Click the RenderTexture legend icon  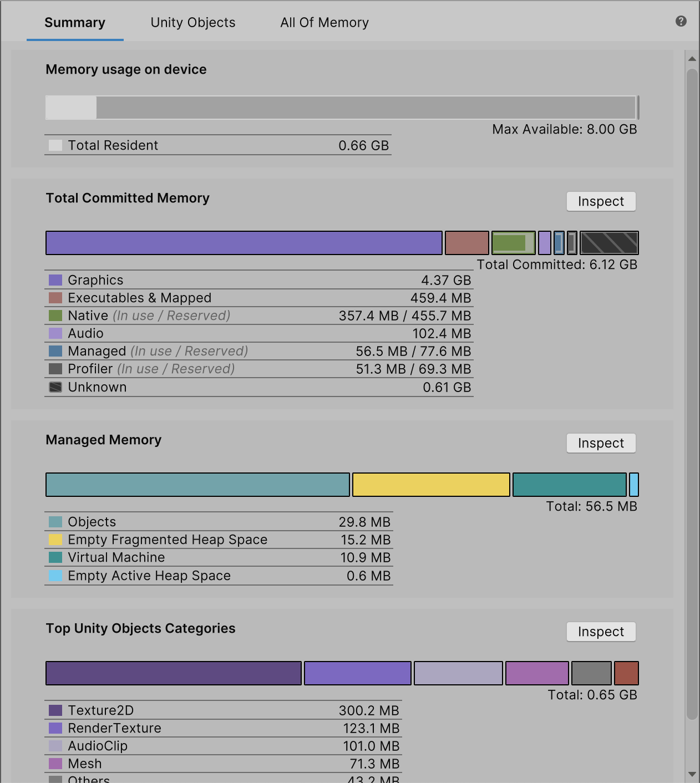55,728
